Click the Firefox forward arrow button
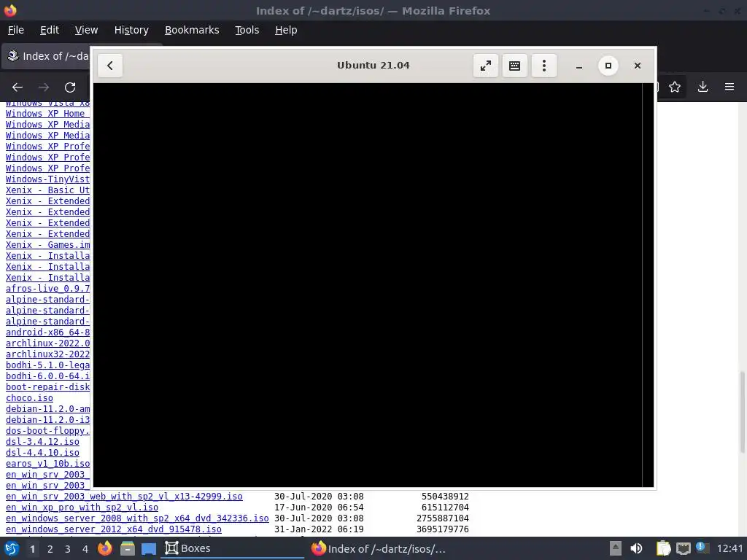Screen dimensions: 747x560 (44, 87)
